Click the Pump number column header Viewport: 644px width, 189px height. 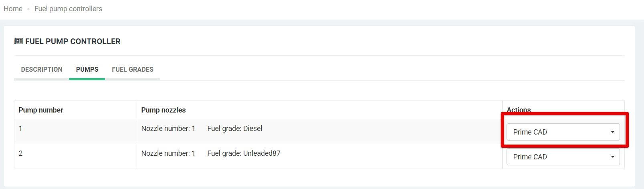(41, 110)
